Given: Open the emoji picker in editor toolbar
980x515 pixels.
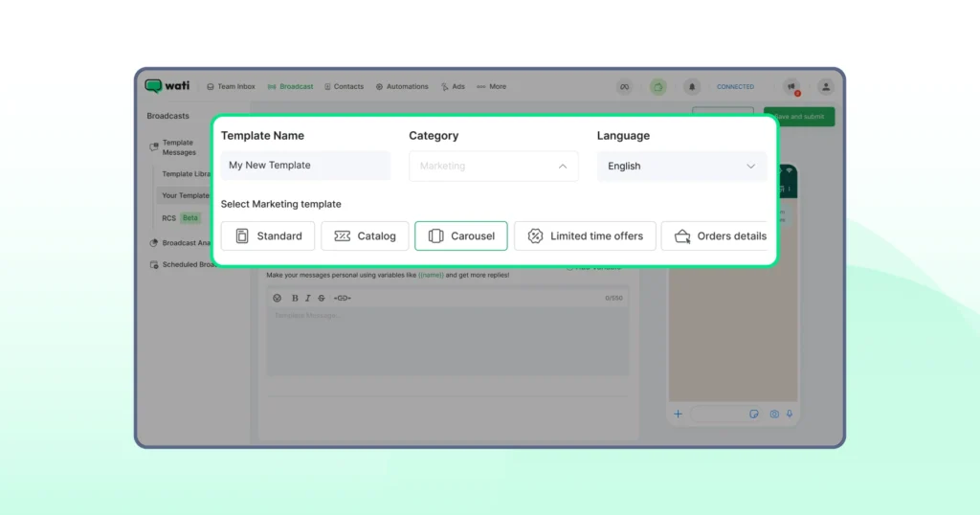Looking at the screenshot, I should click(x=277, y=298).
